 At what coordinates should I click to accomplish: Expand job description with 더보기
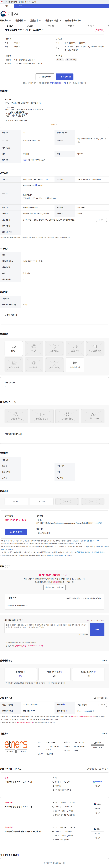pyautogui.click(x=54, y=125)
